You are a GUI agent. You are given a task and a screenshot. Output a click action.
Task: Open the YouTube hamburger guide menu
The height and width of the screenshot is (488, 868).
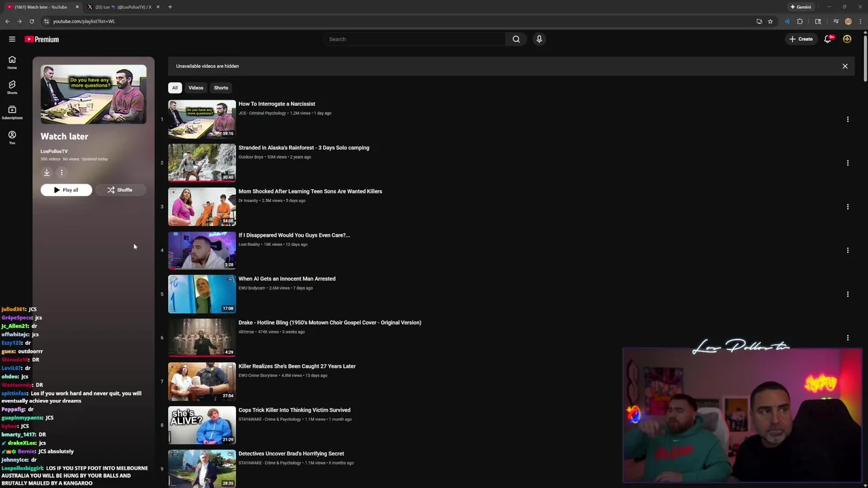[x=12, y=39]
